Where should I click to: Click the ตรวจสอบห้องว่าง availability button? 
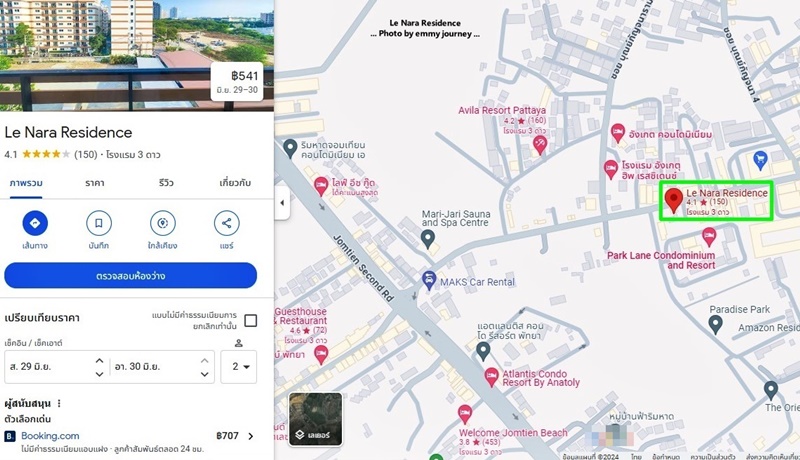click(x=131, y=275)
